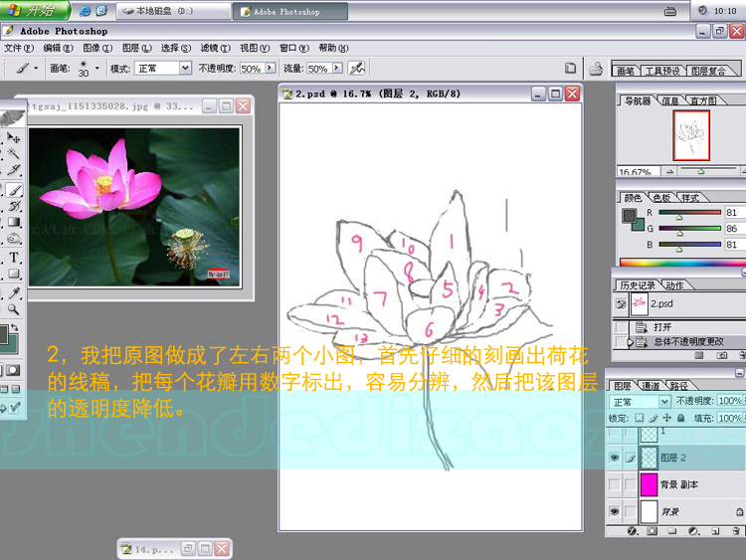The image size is (746, 560).
Task: Open brush tool preset picker
Action: [26, 68]
